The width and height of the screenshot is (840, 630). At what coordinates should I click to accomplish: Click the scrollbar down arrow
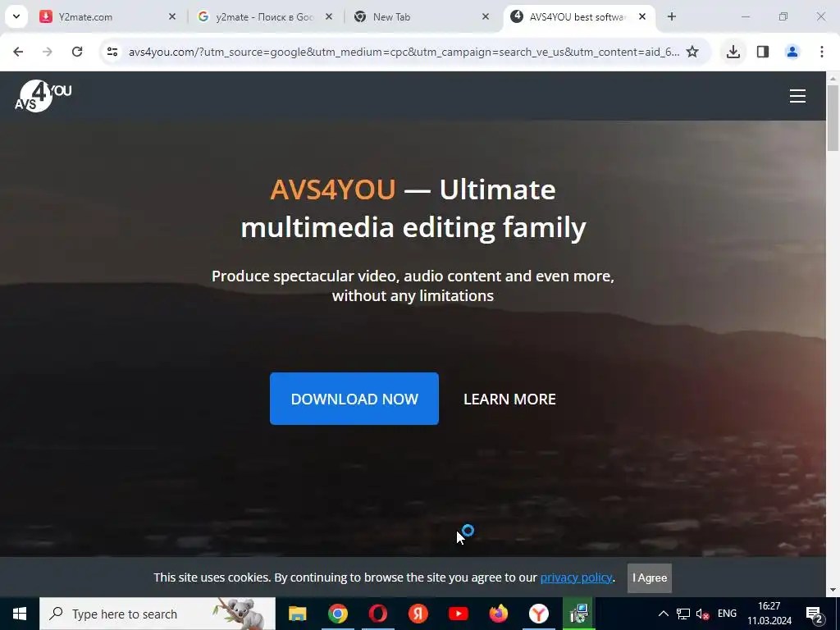833,591
